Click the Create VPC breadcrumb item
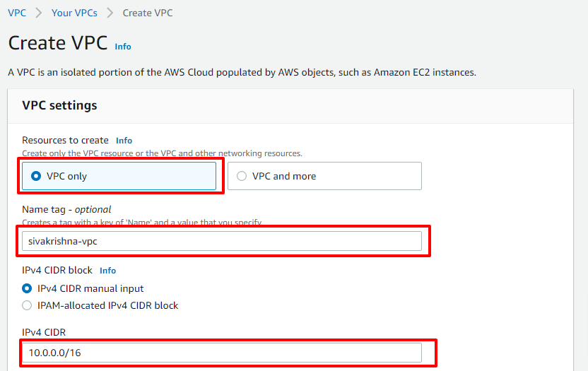 148,13
